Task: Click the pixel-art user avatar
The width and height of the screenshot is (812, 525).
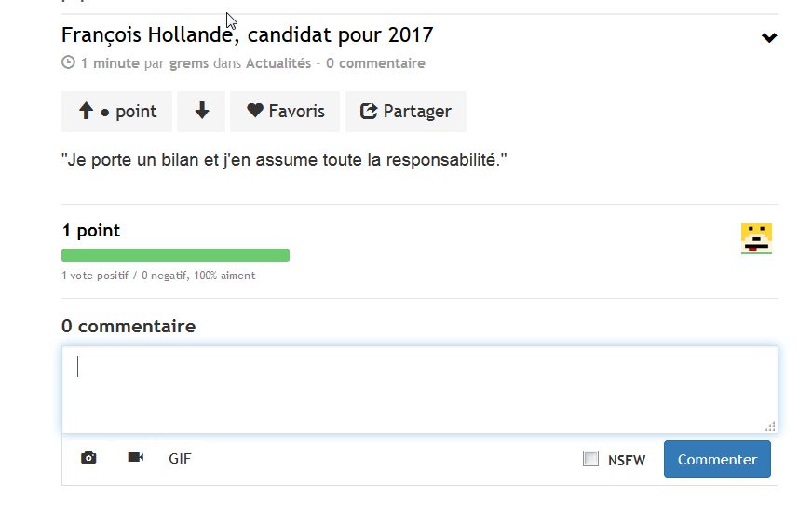Action: (756, 238)
